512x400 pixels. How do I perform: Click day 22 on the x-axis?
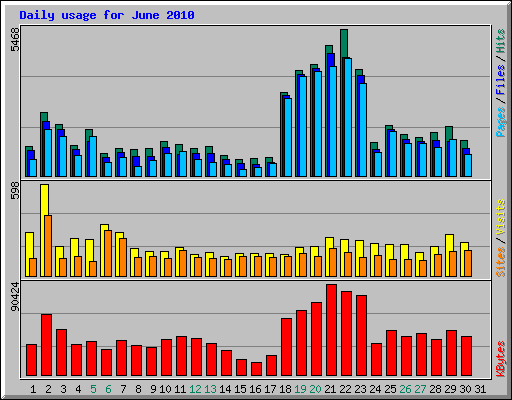pos(345,389)
